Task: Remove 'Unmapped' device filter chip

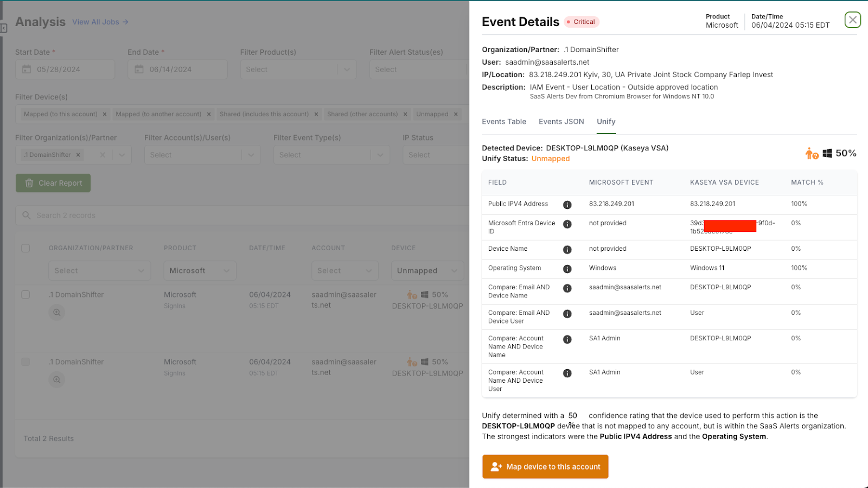Action: tap(456, 114)
